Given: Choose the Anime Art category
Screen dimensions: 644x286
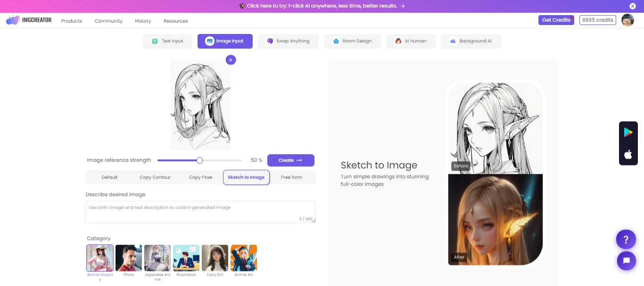Looking at the screenshot, I should [244, 258].
